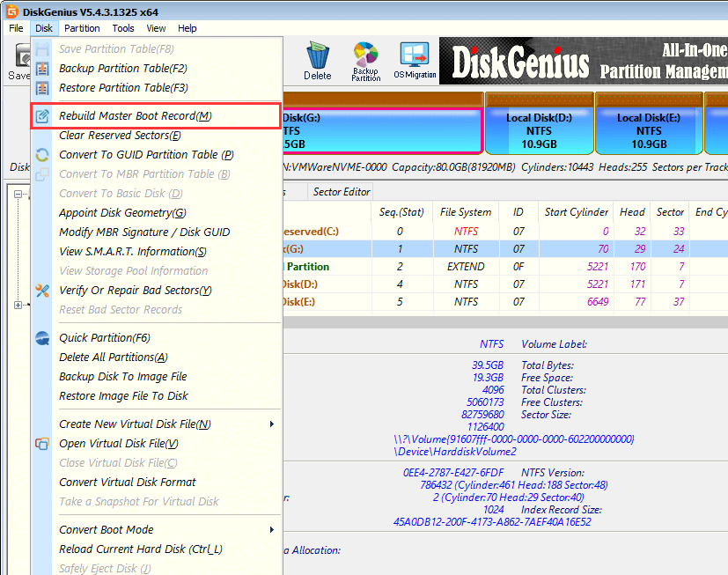This screenshot has height=575, width=728.
Task: Select the Disk(E:) table row
Action: (505, 302)
